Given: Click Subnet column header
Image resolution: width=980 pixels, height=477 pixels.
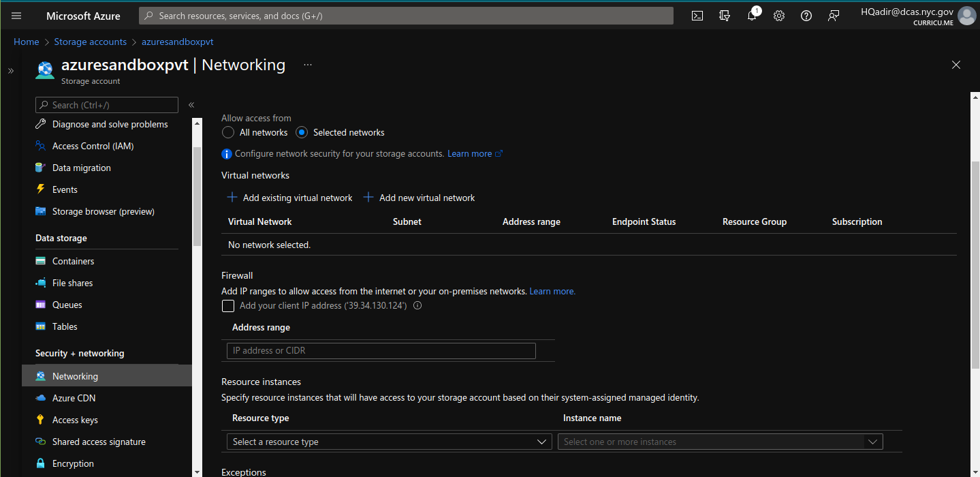Looking at the screenshot, I should click(407, 221).
